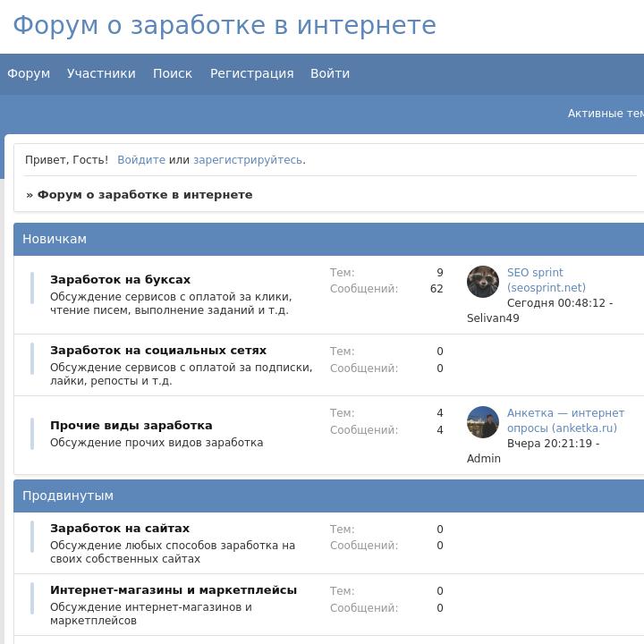644x644 pixels.
Task: Click description Обсуждение прочих видов заработка
Action: pyautogui.click(x=157, y=443)
